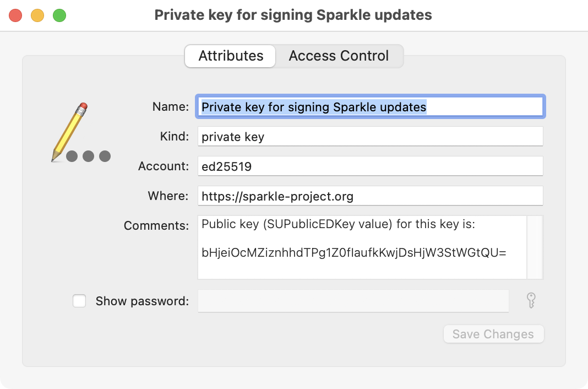The width and height of the screenshot is (588, 389).
Task: Click the selected Name text field
Action: click(x=369, y=106)
